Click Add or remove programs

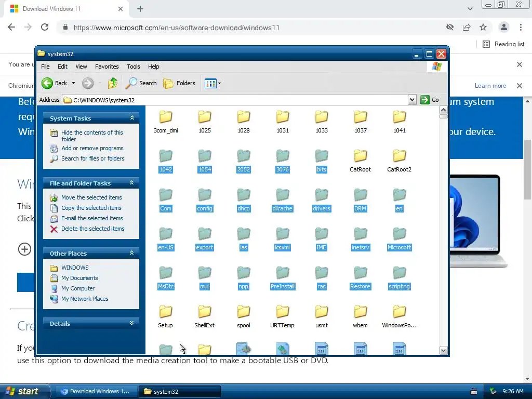click(x=92, y=148)
